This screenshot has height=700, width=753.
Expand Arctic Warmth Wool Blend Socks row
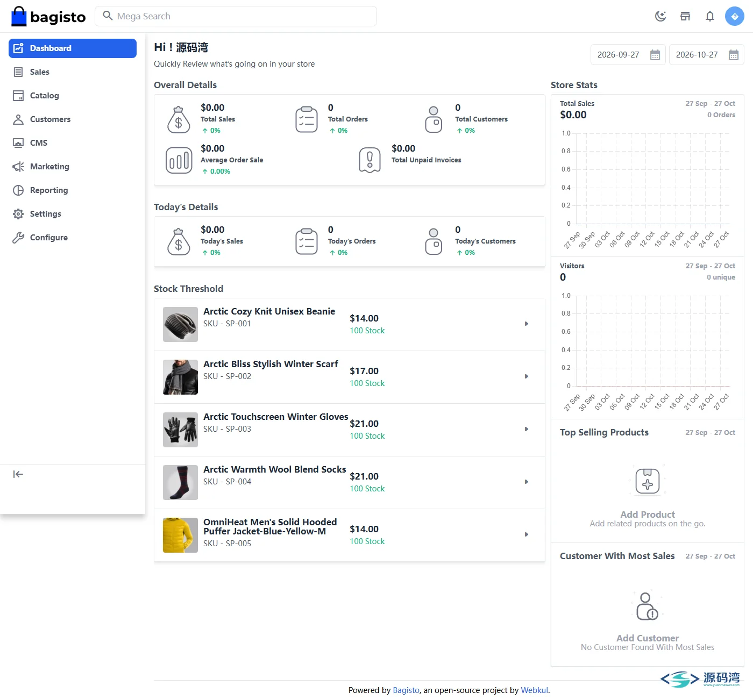point(527,482)
